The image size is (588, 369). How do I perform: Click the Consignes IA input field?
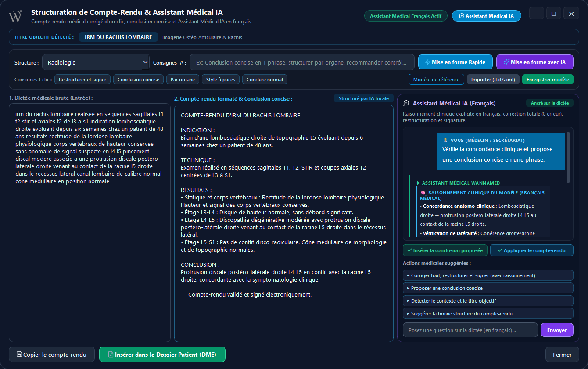[x=302, y=62]
